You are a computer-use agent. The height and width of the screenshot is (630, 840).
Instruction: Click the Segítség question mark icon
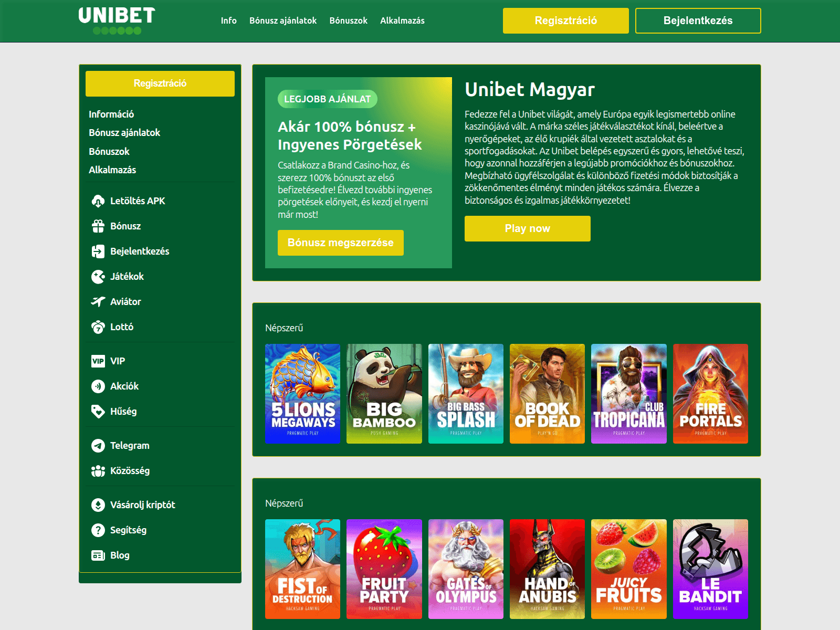pos(98,530)
